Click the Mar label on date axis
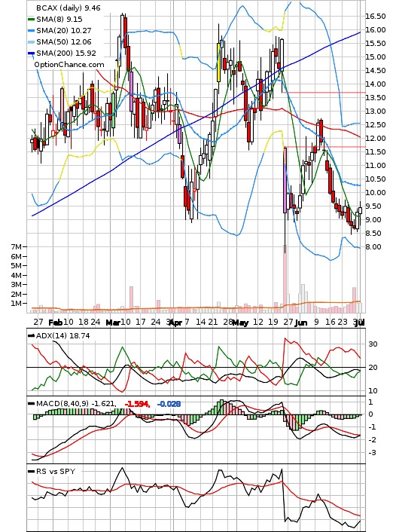396x532 pixels. click(113, 323)
